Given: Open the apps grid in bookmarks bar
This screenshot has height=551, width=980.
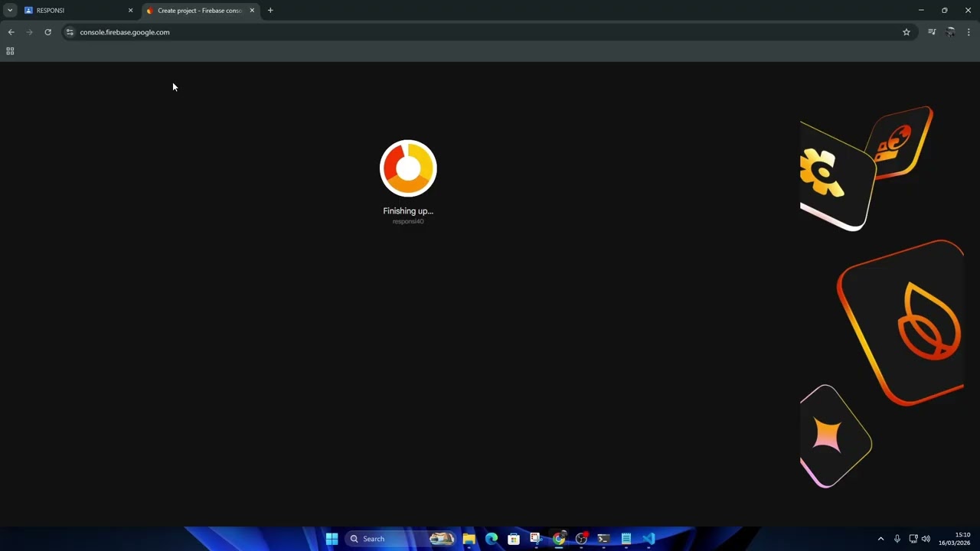Looking at the screenshot, I should [10, 51].
